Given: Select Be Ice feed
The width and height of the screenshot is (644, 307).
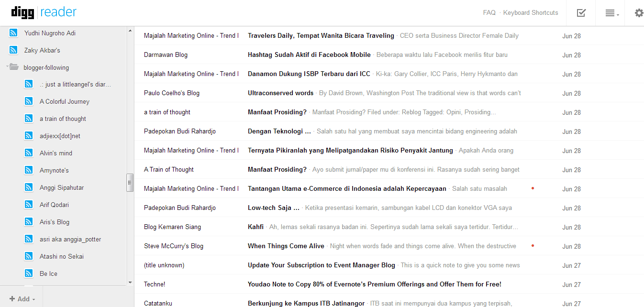Looking at the screenshot, I should (x=48, y=274).
